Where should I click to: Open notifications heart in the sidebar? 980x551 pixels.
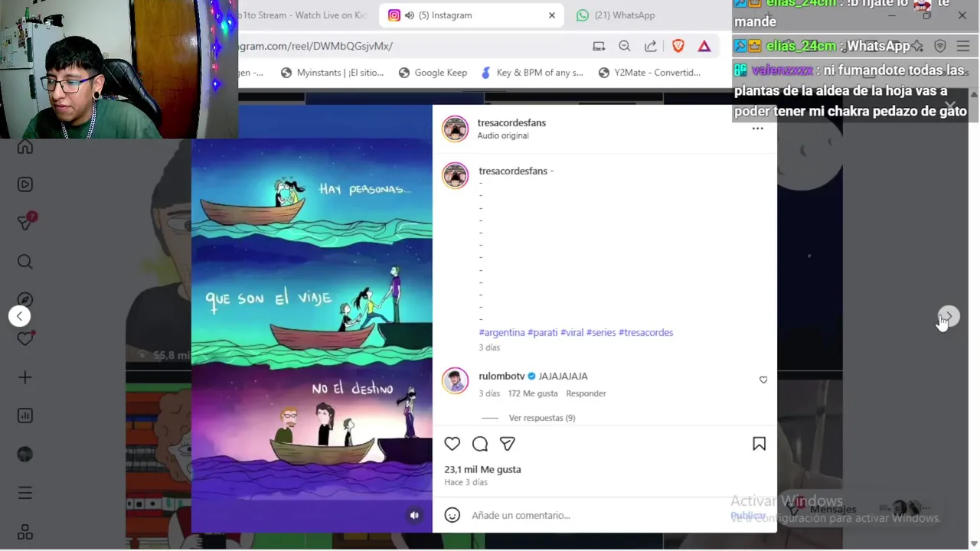pyautogui.click(x=25, y=338)
